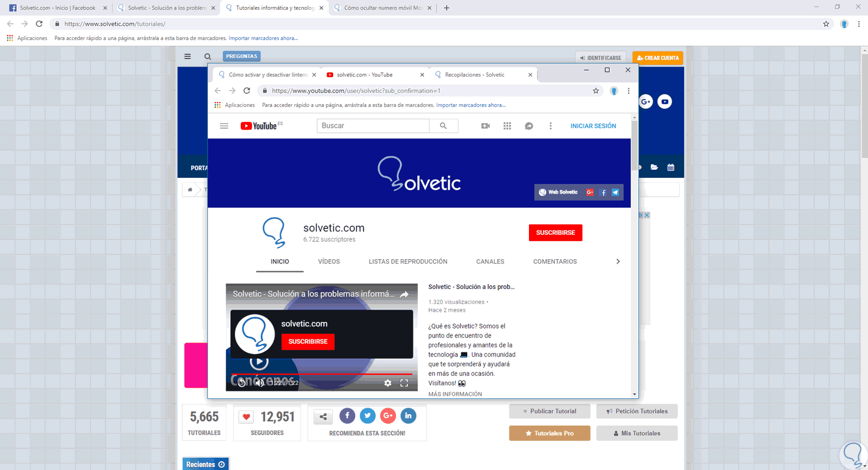Click round YouTube icon on Solvetic header
The image size is (868, 470).
pos(665,101)
